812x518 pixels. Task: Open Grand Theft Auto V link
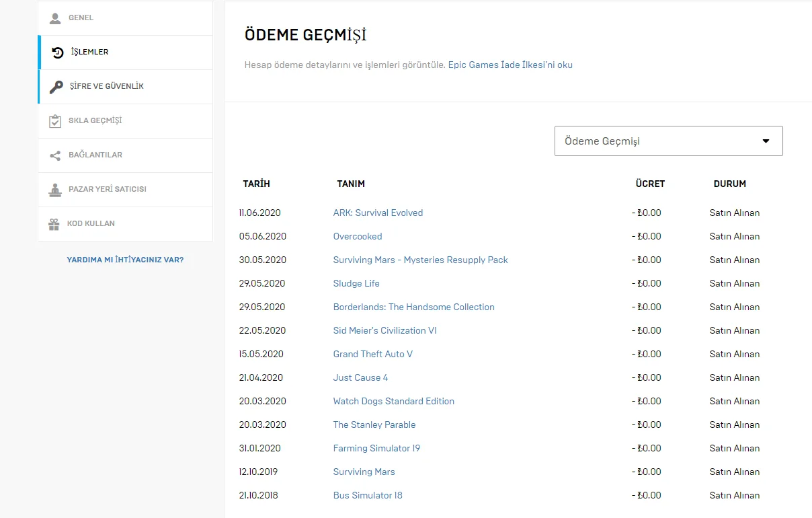[x=373, y=354]
